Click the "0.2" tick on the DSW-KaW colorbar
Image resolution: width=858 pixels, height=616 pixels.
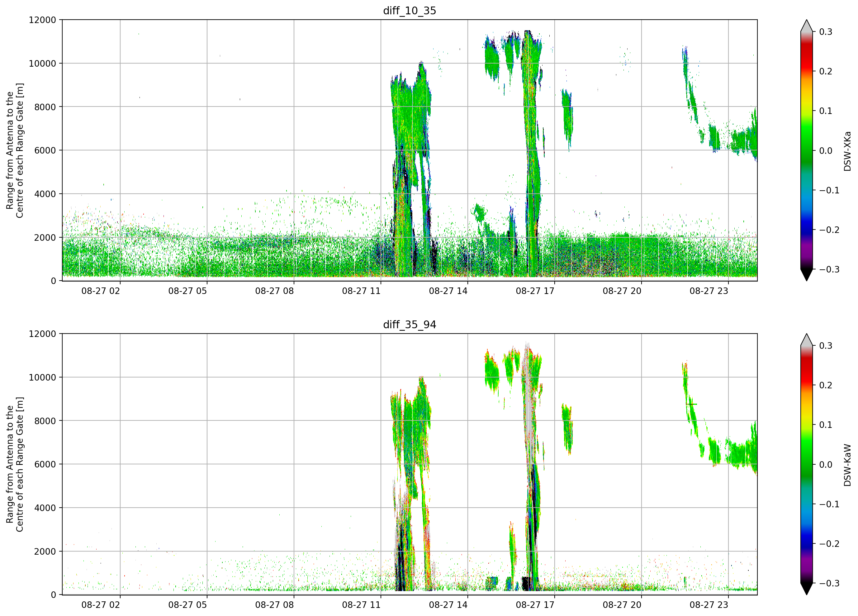826,386
